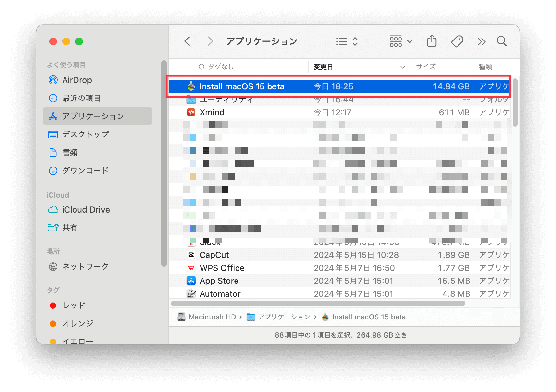This screenshot has width=556, height=392.
Task: Select the Install macOS 15 beta row
Action: [339, 86]
